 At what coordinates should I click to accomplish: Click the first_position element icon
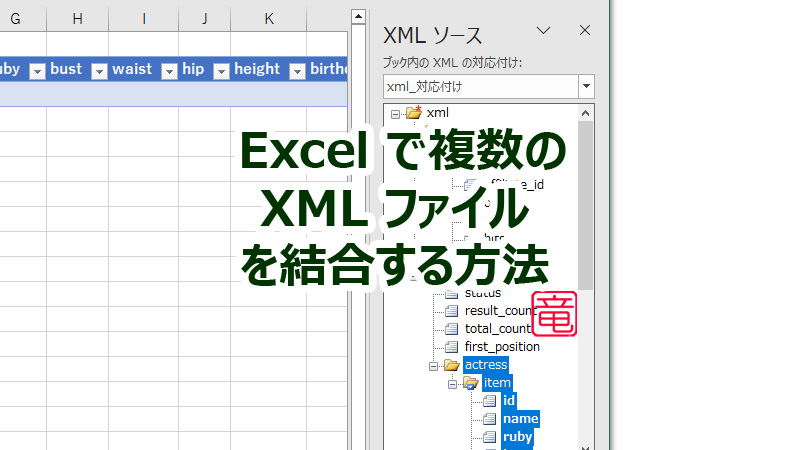[451, 346]
